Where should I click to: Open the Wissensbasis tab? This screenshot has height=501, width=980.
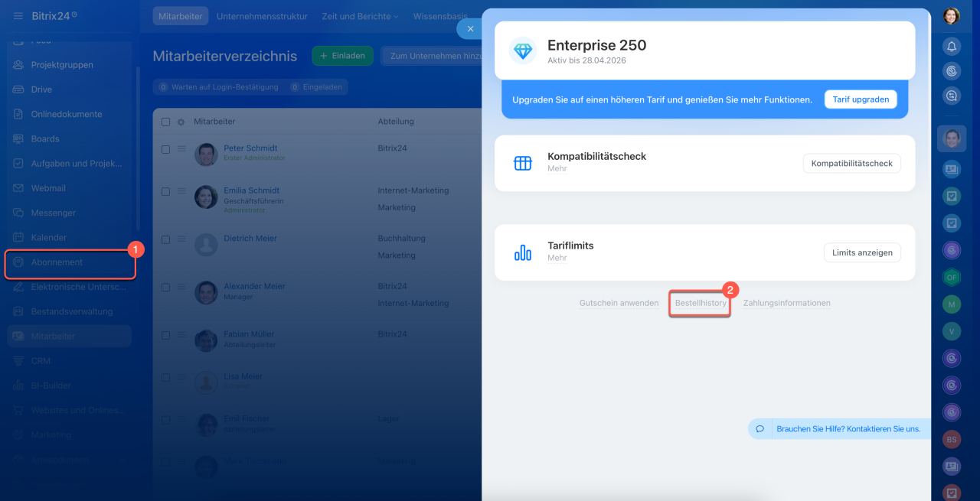tap(440, 16)
